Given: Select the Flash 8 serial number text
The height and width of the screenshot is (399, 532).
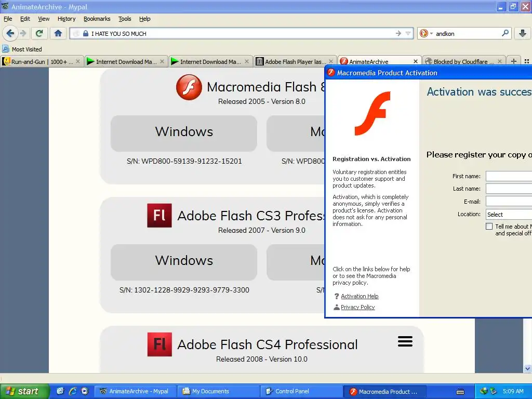Looking at the screenshot, I should 184,161.
